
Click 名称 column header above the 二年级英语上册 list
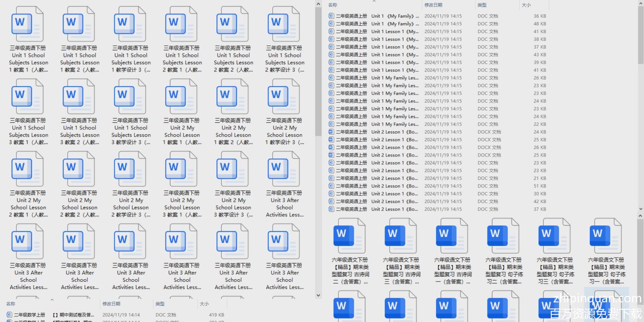pos(333,5)
